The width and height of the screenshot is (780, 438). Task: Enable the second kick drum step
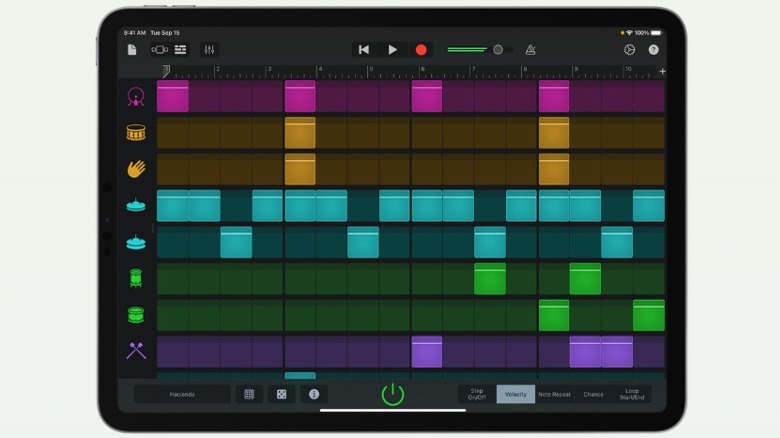tap(204, 96)
